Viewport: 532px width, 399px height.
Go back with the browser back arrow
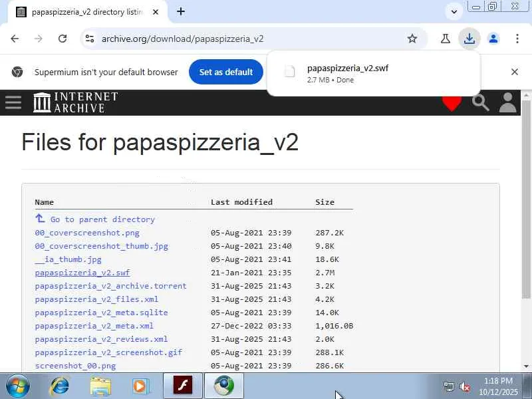15,39
